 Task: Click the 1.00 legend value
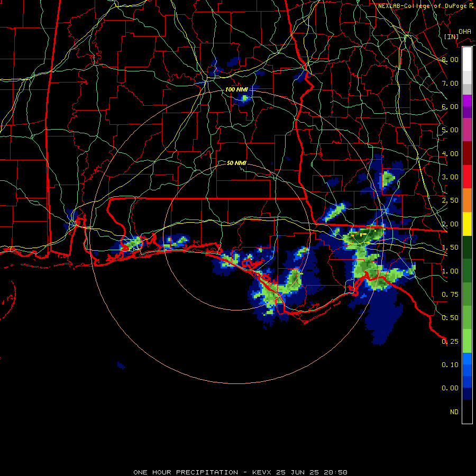tap(450, 271)
